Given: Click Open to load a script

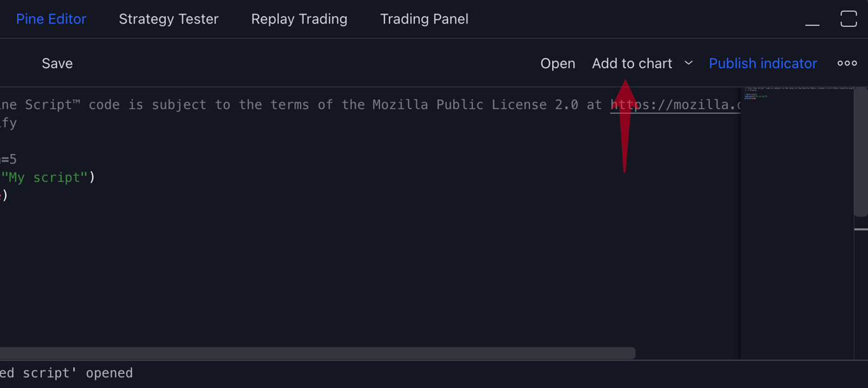Looking at the screenshot, I should [x=557, y=64].
